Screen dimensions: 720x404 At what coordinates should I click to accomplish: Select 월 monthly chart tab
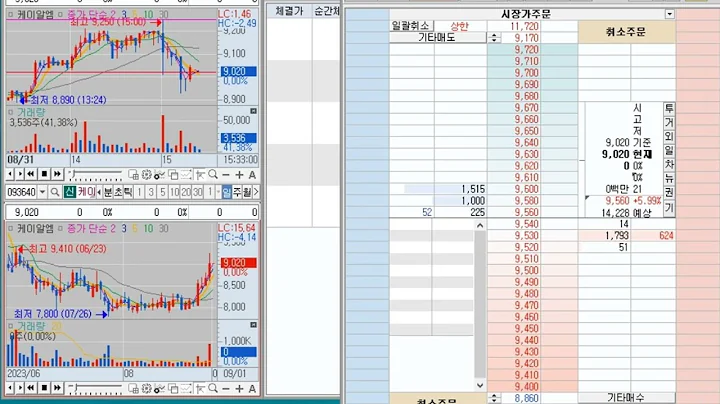247,192
